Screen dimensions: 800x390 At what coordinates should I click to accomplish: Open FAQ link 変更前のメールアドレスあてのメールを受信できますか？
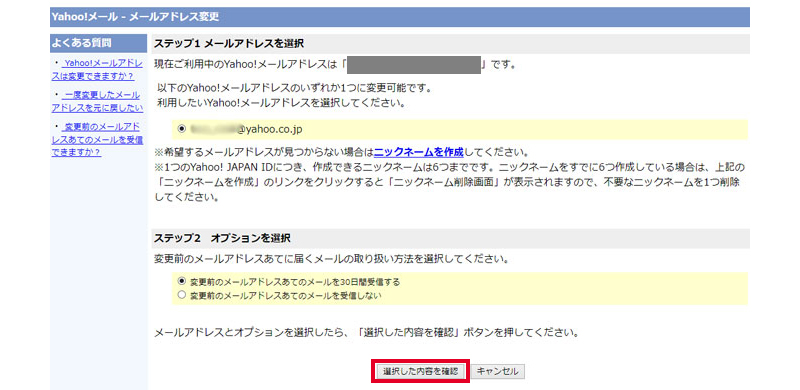click(97, 139)
